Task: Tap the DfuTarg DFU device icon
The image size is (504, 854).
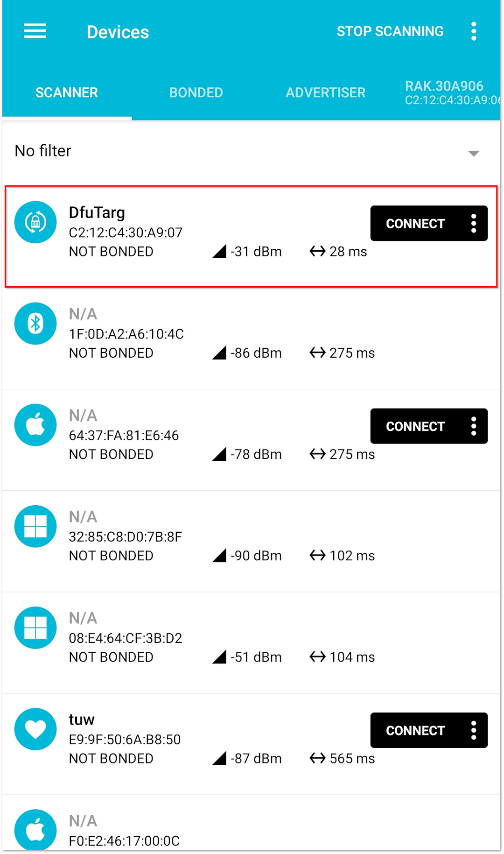Action: [x=35, y=222]
